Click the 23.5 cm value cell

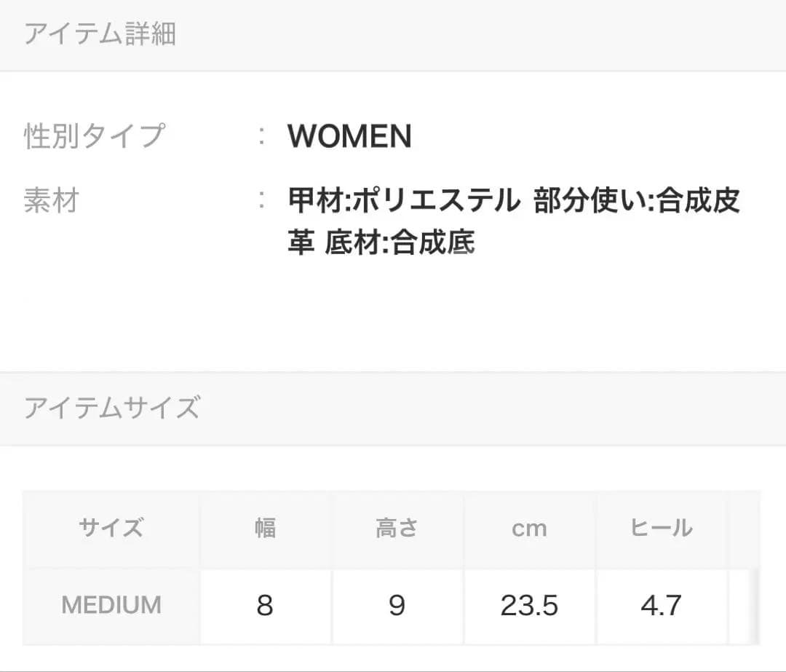tap(529, 605)
